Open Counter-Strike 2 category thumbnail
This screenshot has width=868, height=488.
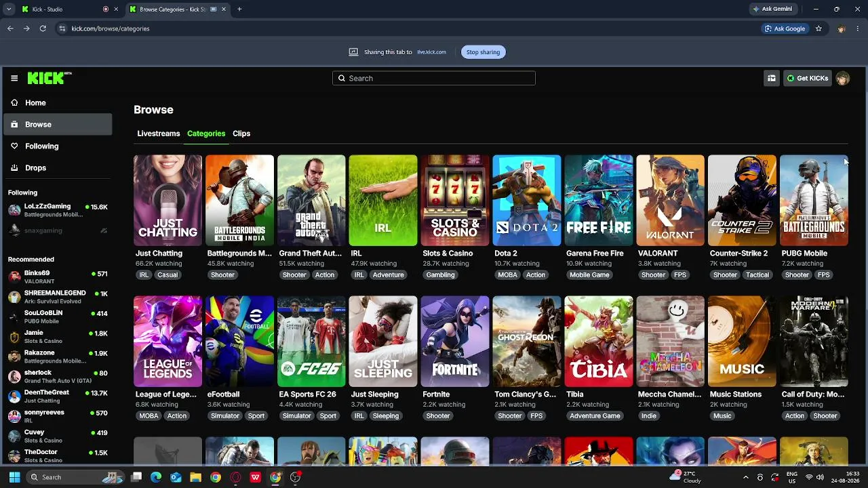point(742,200)
